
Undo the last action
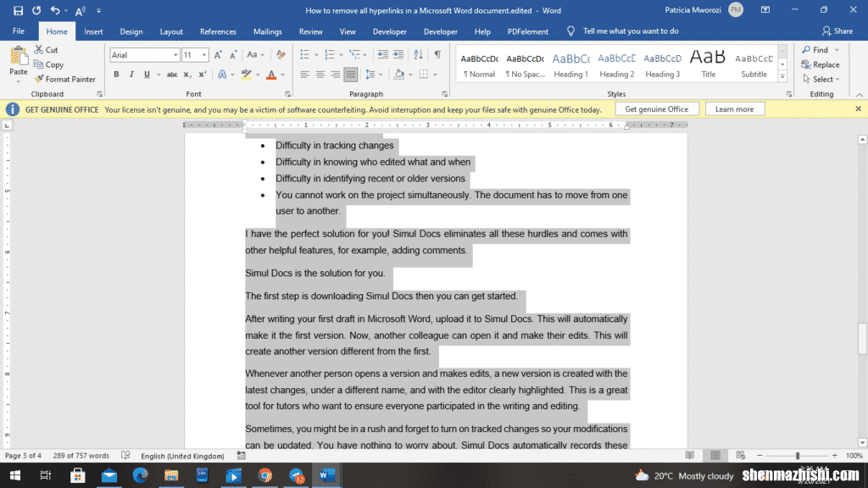(55, 10)
